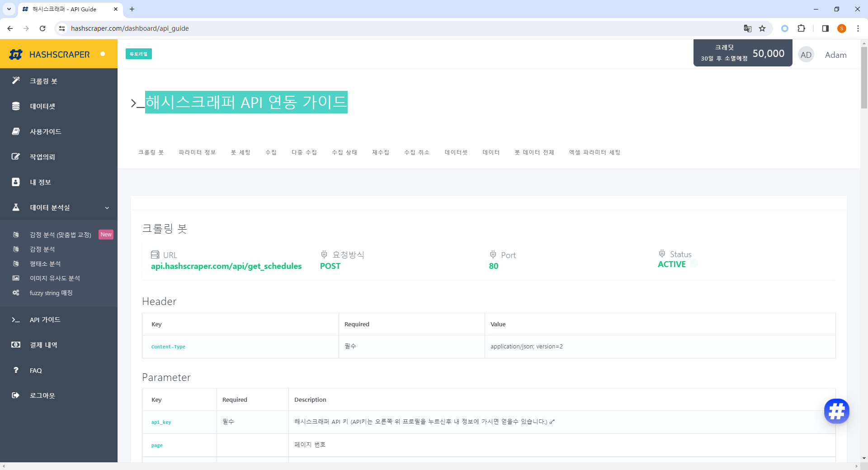The image size is (868, 470).
Task: Open the floating hashtag chat widget
Action: click(x=836, y=411)
